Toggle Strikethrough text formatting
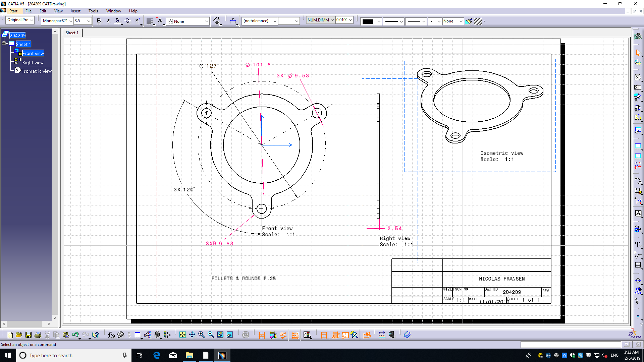Viewport: 644px width, 362px height. click(x=127, y=21)
